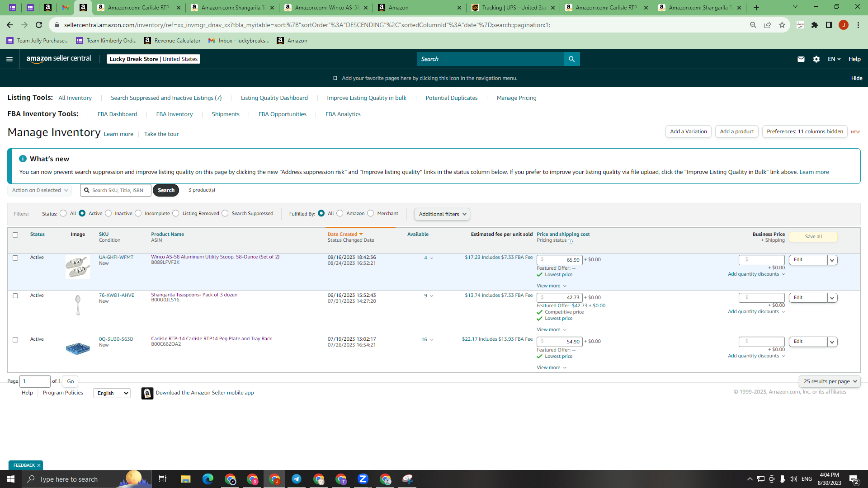The width and height of the screenshot is (868, 488).
Task: Click the Amazon Seller Central logo
Action: click(59, 59)
